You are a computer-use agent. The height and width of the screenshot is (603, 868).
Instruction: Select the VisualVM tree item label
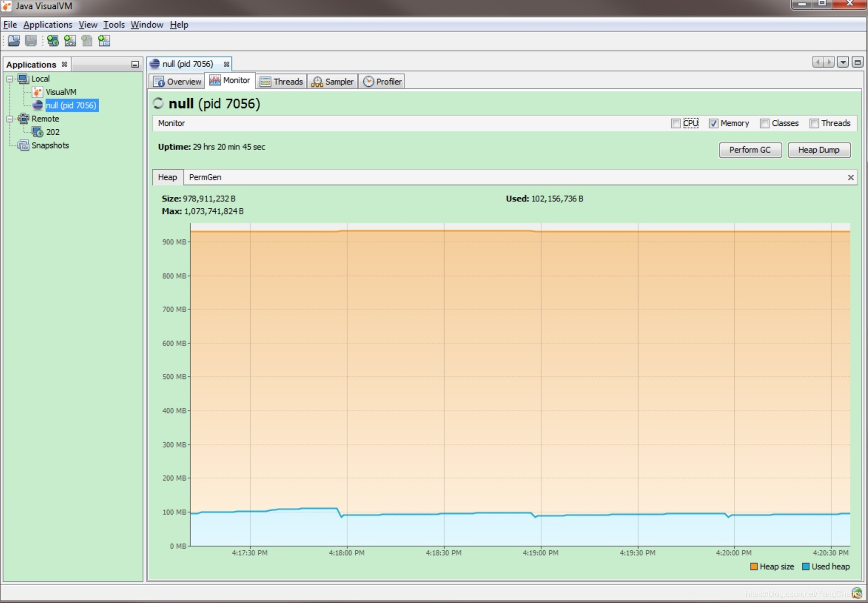click(61, 92)
